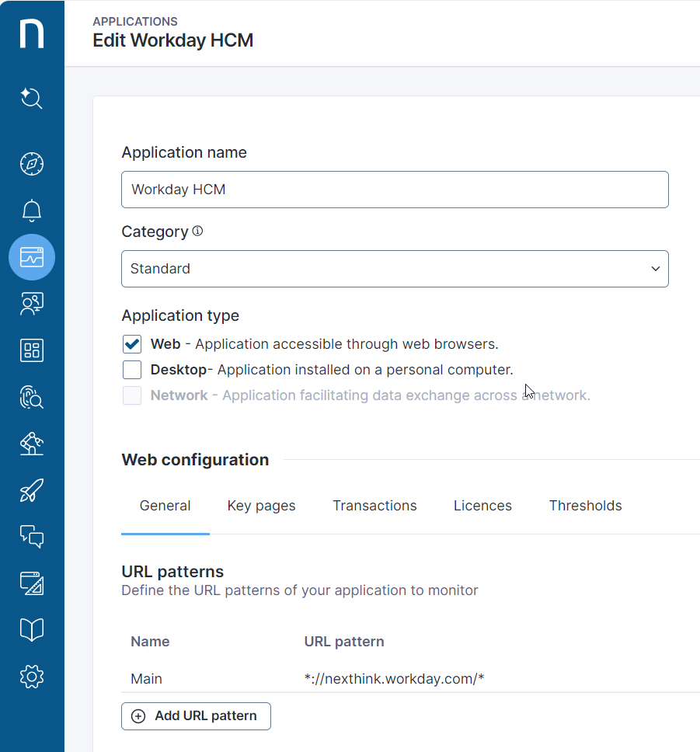Click the Category info icon
The height and width of the screenshot is (752, 700).
point(197,232)
